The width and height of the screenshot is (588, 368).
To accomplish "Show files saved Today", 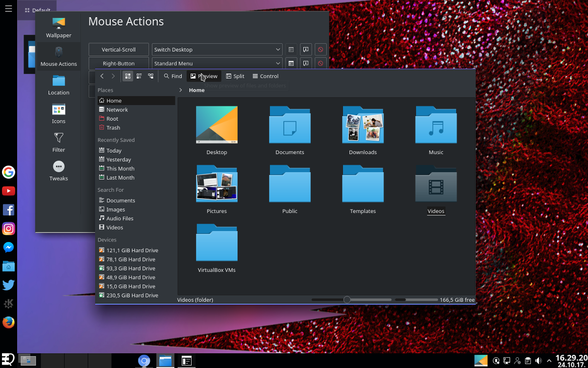I will 135,151.
